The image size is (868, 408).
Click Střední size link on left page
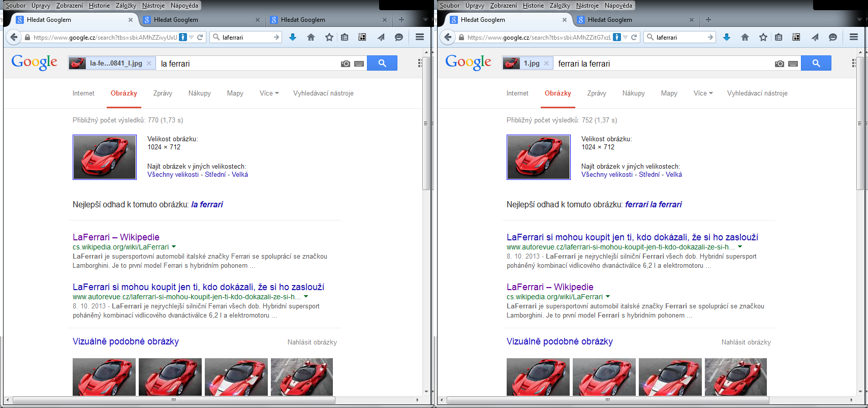(215, 174)
